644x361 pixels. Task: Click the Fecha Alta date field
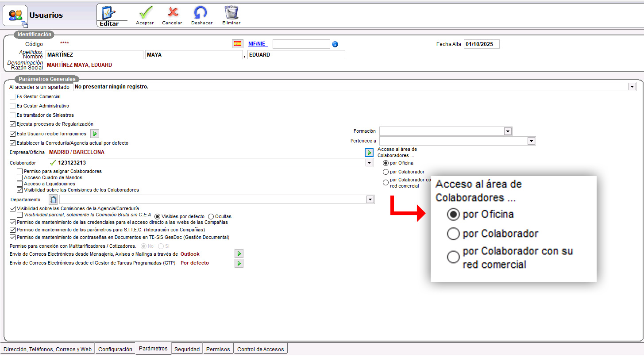pos(481,44)
